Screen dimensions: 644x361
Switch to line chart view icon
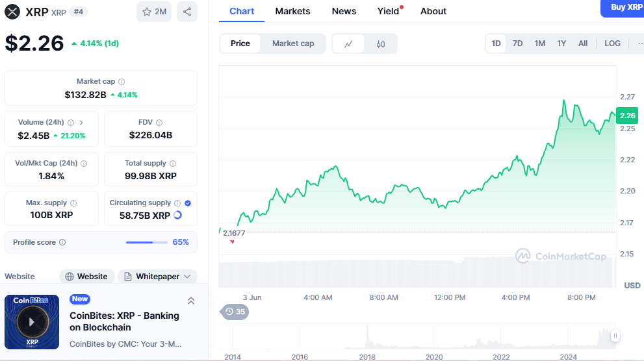tap(348, 44)
